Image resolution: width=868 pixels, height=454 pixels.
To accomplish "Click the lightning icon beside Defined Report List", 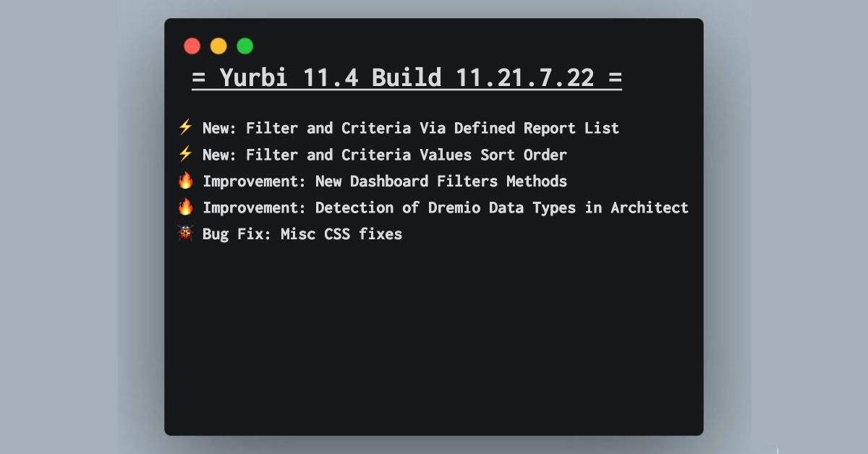I will pos(186,128).
